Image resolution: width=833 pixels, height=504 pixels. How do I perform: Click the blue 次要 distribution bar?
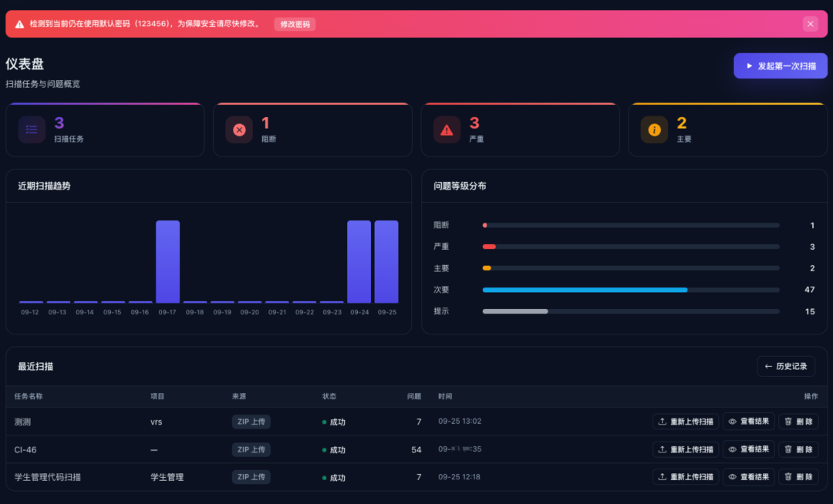585,290
